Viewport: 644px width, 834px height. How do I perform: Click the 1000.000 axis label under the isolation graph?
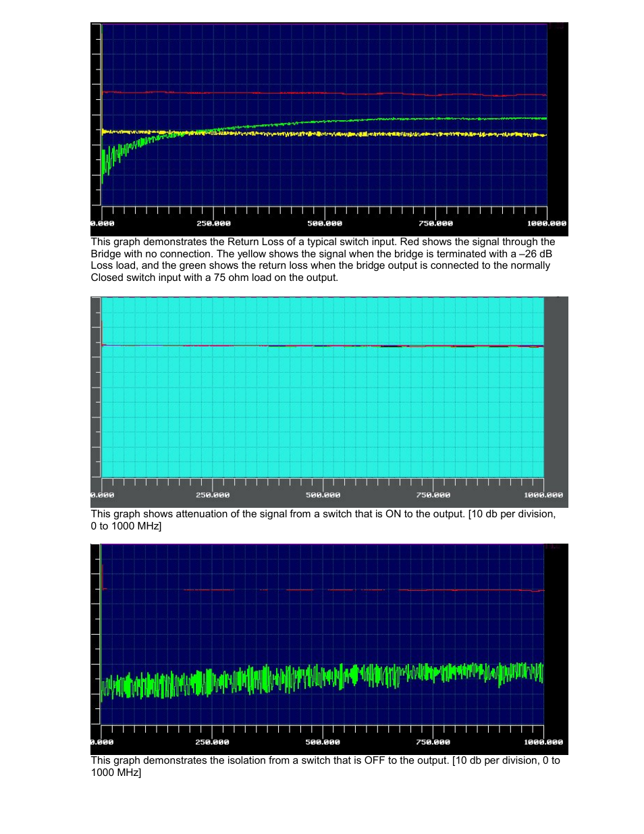click(543, 742)
